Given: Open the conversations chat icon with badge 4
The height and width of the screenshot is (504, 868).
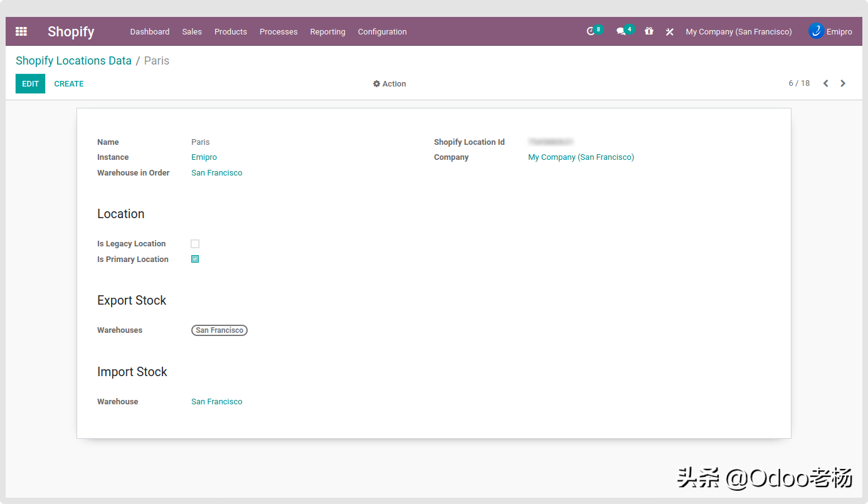Looking at the screenshot, I should (624, 31).
